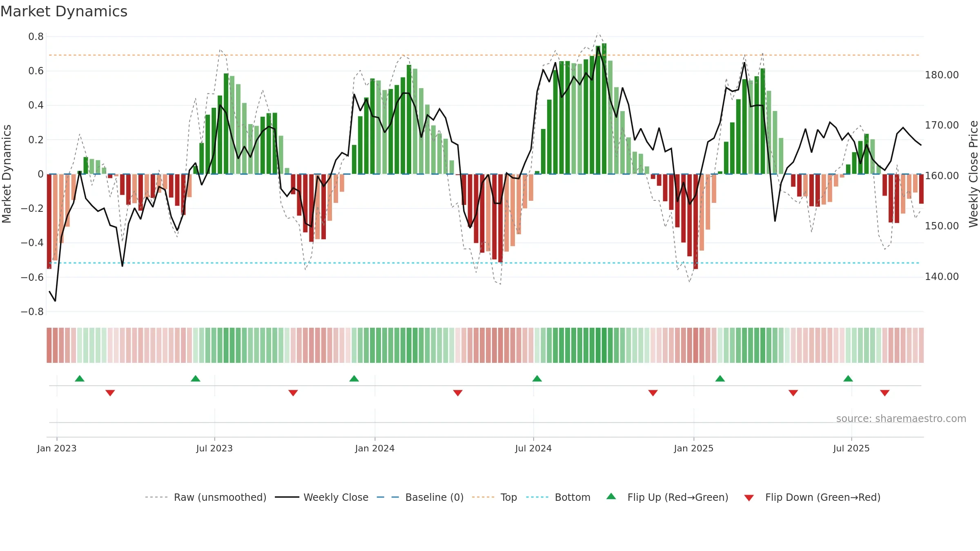
Task: Click the 160.00 price axis label
Action: (942, 176)
